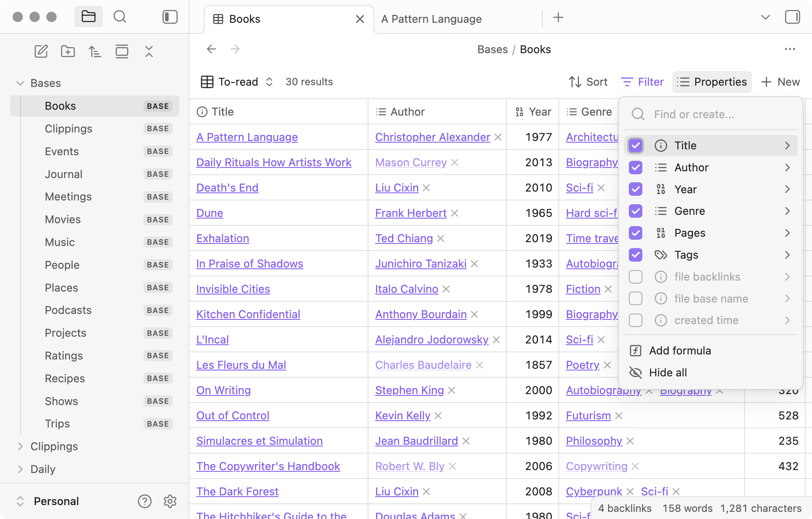Open the Dune note link
This screenshot has width=812, height=519.
click(209, 213)
